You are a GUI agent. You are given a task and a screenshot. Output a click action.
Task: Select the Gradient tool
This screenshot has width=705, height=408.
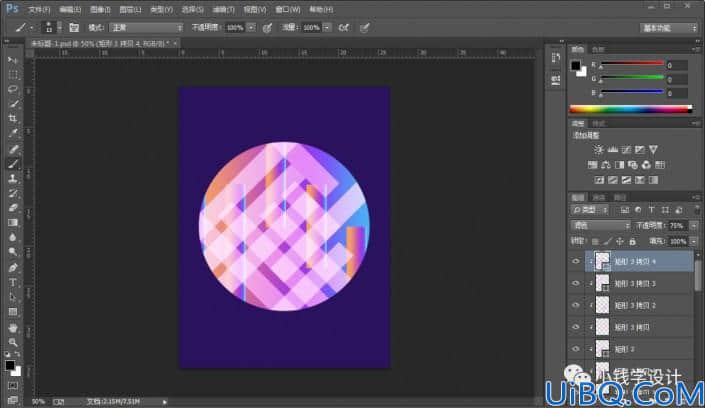(x=13, y=223)
